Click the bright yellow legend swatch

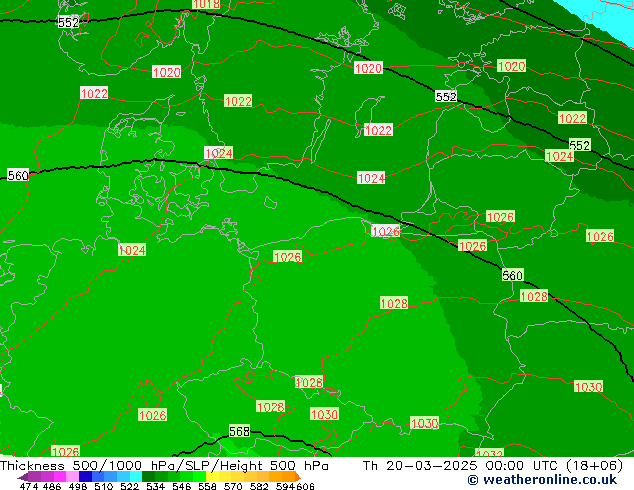pos(212,477)
